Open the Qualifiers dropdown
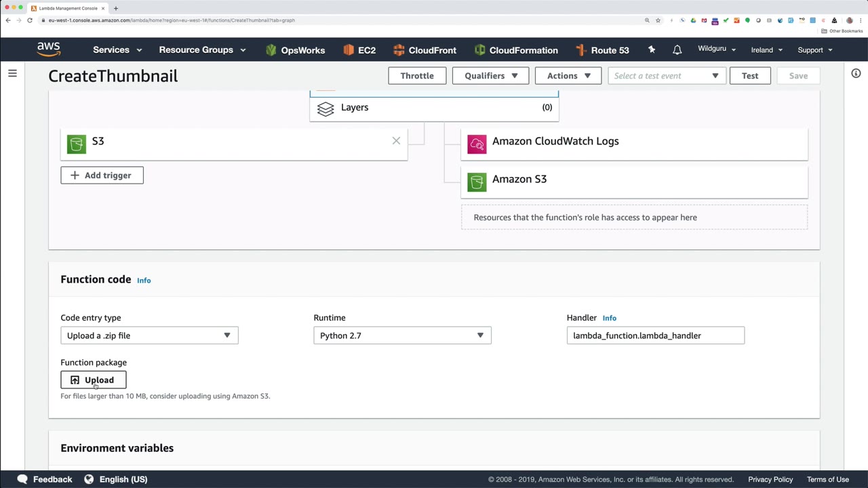This screenshot has width=868, height=488. (x=490, y=76)
